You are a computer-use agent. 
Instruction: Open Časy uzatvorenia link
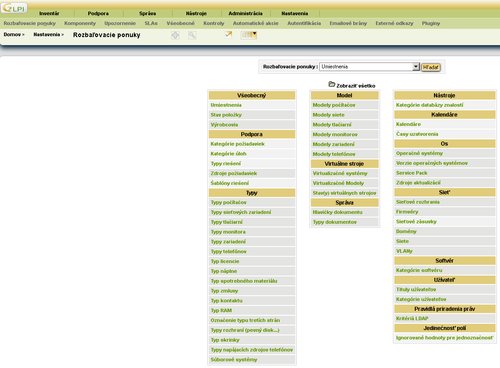tap(417, 134)
